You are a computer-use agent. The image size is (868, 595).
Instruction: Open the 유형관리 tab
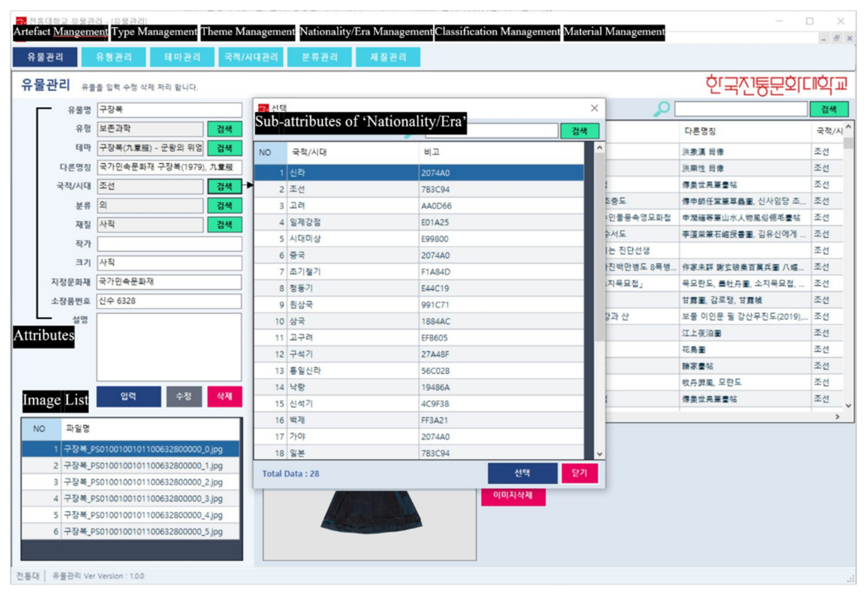[x=114, y=57]
